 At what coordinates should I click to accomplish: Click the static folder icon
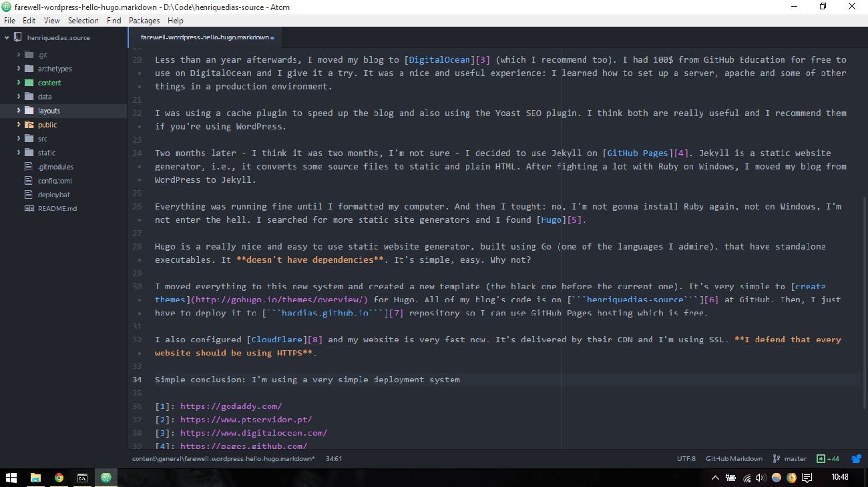(29, 153)
